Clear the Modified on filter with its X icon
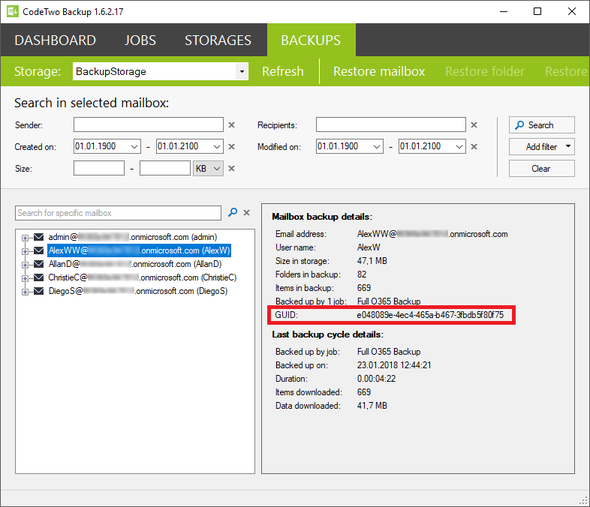This screenshot has width=590, height=507. [474, 146]
